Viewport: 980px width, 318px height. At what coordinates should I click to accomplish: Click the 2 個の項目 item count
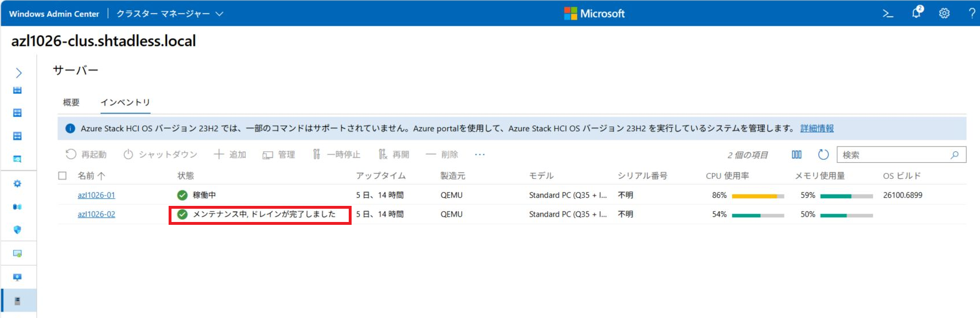click(748, 155)
